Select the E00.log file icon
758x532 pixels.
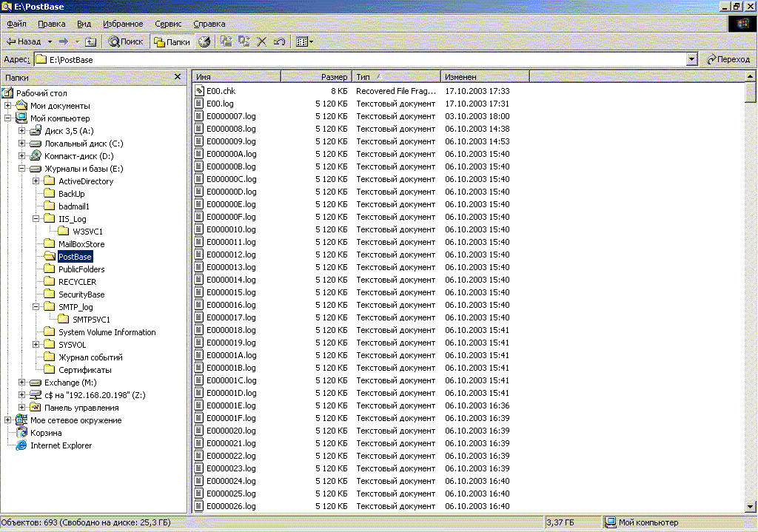pyautogui.click(x=199, y=103)
